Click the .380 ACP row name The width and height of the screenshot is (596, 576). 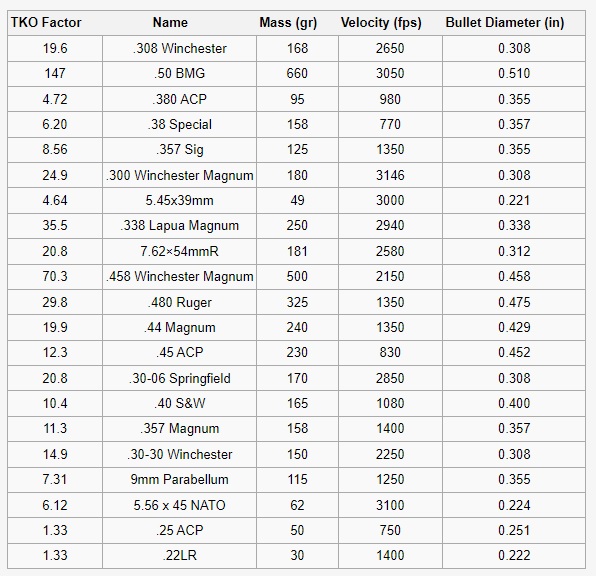(x=179, y=99)
